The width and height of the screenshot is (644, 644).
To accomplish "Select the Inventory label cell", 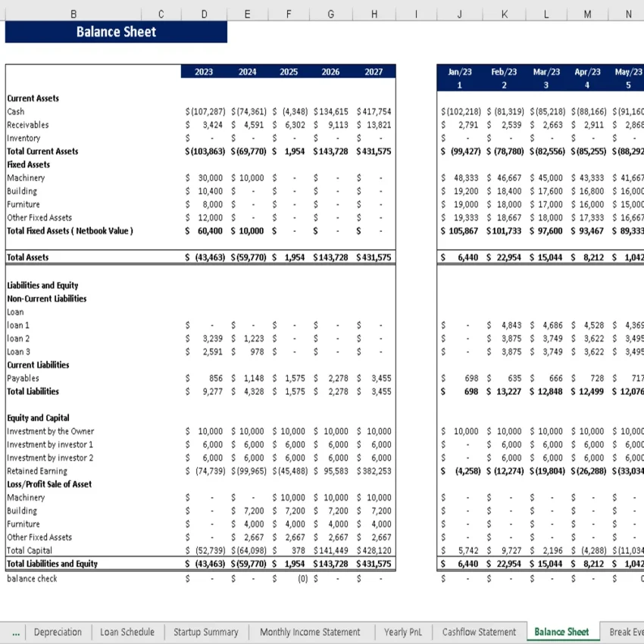I will click(20, 138).
